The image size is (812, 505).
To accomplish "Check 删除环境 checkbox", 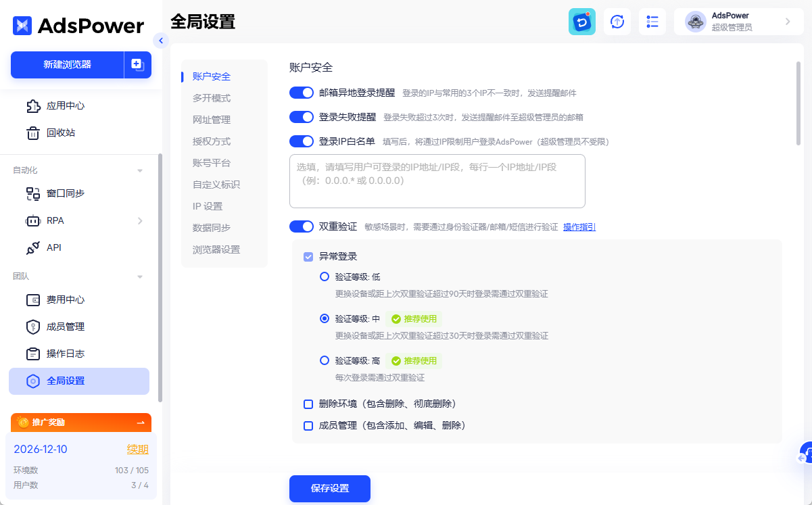I will (x=308, y=404).
